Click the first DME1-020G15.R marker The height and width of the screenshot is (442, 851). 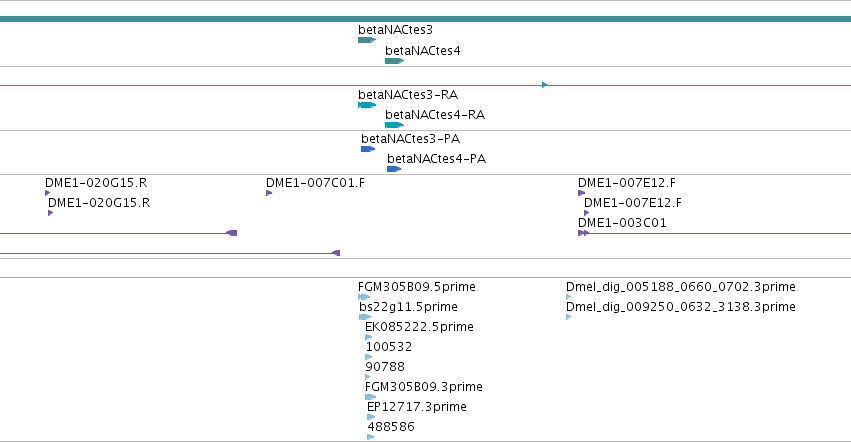(48, 193)
